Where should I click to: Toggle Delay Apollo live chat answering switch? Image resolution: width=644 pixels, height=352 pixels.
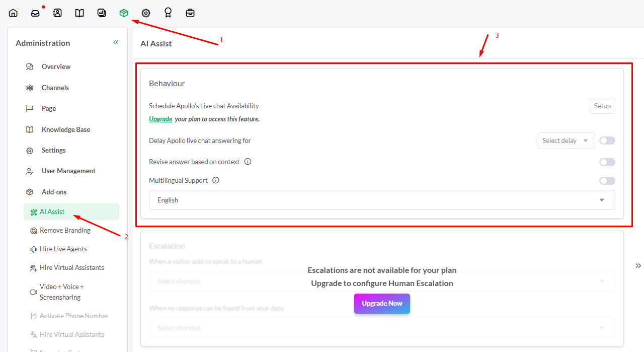coord(607,140)
